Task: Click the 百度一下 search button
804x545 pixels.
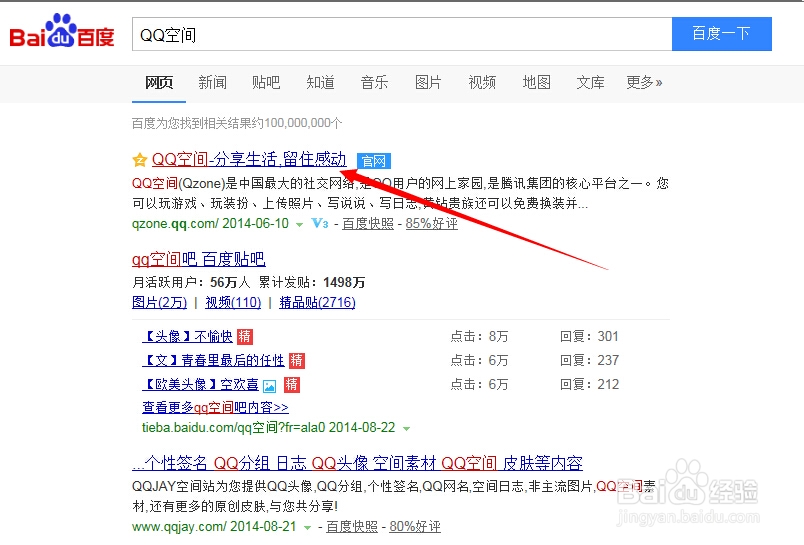Action: click(721, 34)
